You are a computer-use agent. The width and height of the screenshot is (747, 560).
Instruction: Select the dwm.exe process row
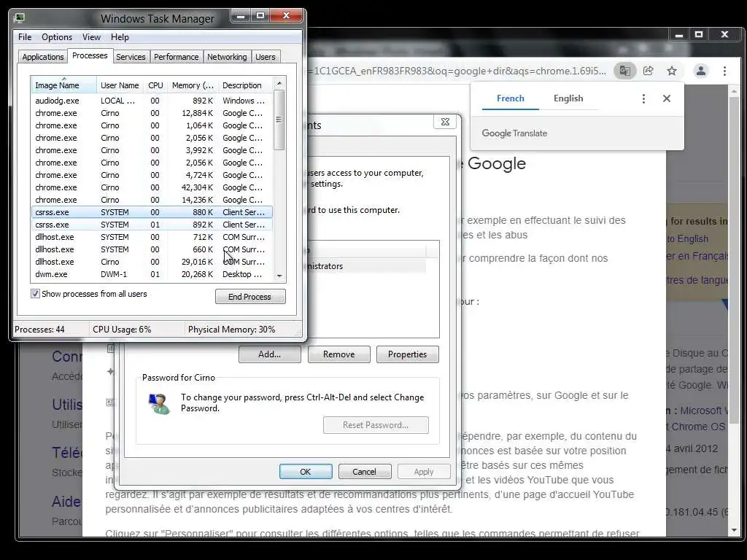[x=152, y=274]
